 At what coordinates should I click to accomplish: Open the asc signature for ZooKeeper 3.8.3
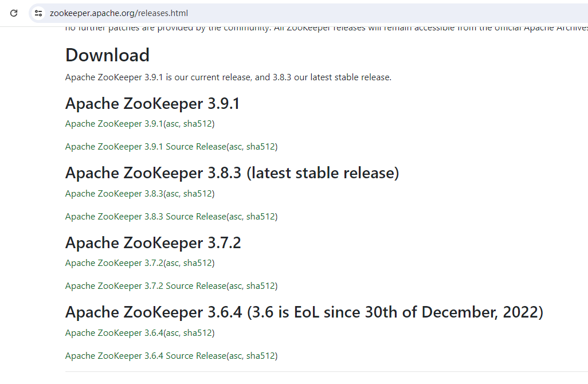tap(172, 194)
